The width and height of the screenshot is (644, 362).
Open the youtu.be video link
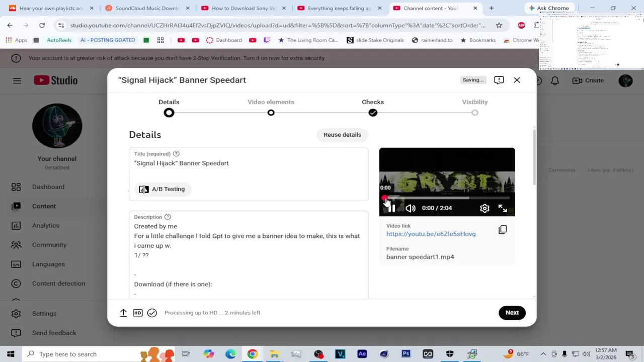click(431, 234)
